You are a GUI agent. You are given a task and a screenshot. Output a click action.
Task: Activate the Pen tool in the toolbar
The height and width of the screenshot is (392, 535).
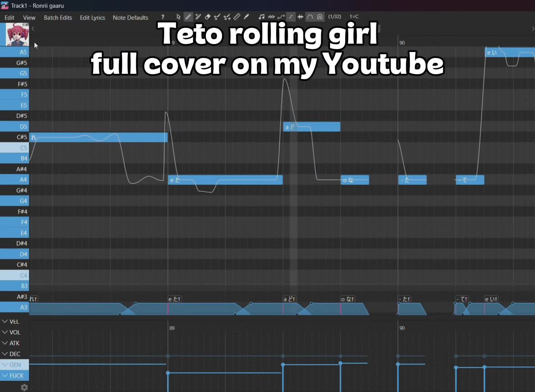point(188,17)
